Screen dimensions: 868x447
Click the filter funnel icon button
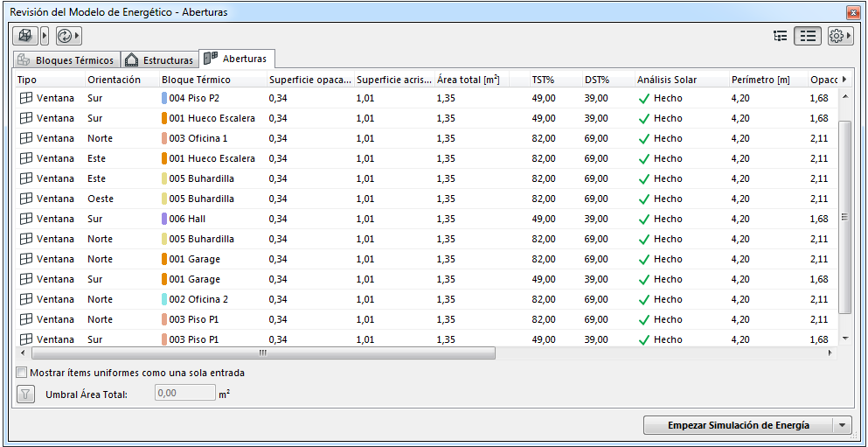pos(25,395)
